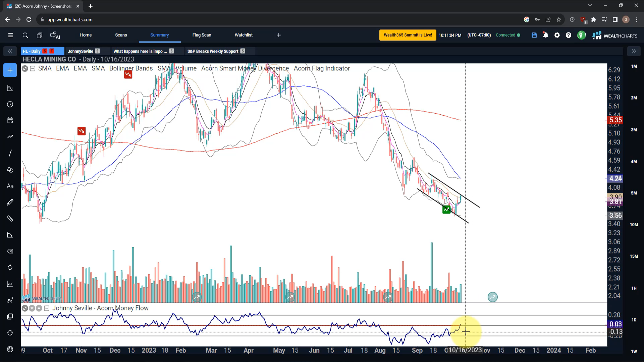
Task: Toggle visibility of Acorn Money Flow panel
Action: coord(25,308)
